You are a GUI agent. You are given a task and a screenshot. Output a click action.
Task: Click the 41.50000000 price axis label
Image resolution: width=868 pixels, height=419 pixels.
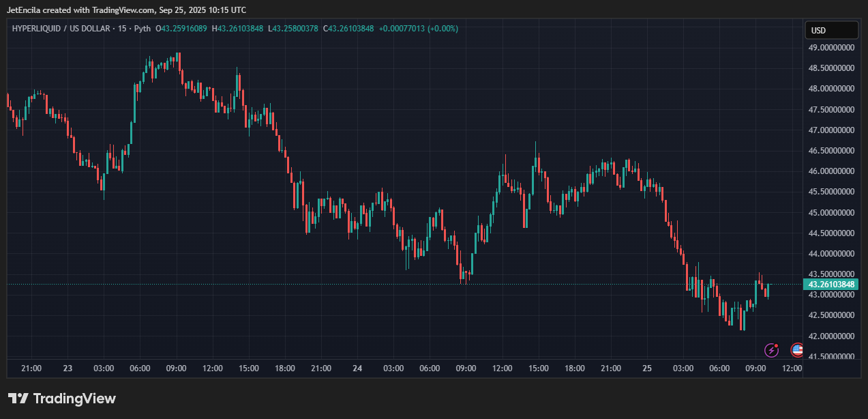click(x=831, y=356)
